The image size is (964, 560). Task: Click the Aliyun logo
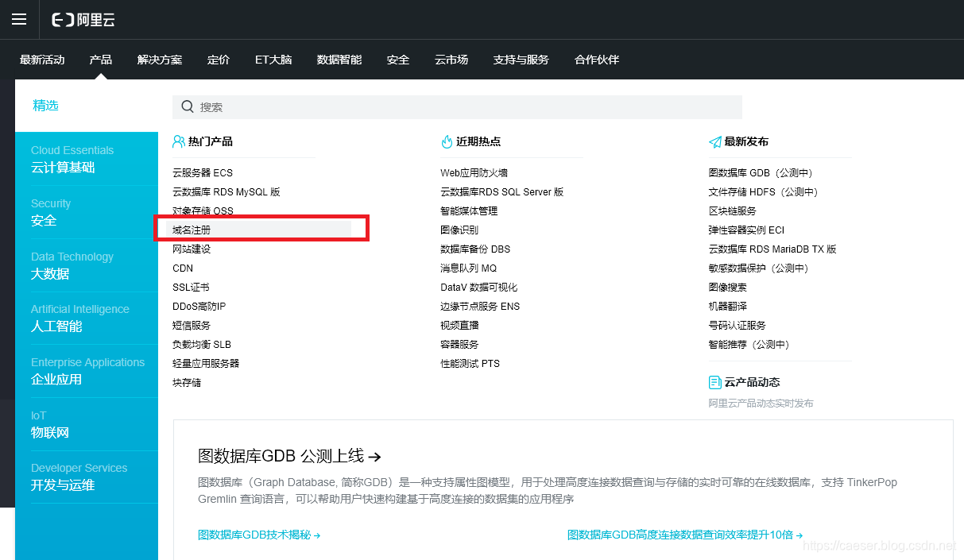click(x=83, y=20)
